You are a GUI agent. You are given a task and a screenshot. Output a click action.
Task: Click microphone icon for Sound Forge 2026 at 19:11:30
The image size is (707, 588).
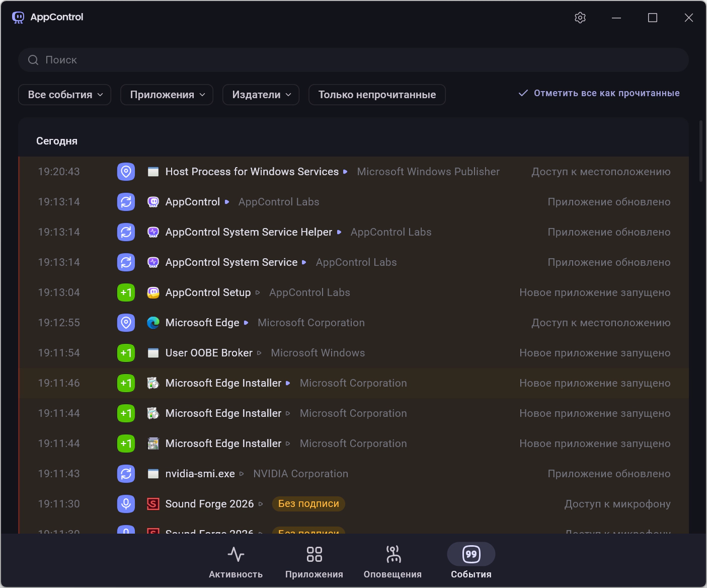(x=126, y=504)
